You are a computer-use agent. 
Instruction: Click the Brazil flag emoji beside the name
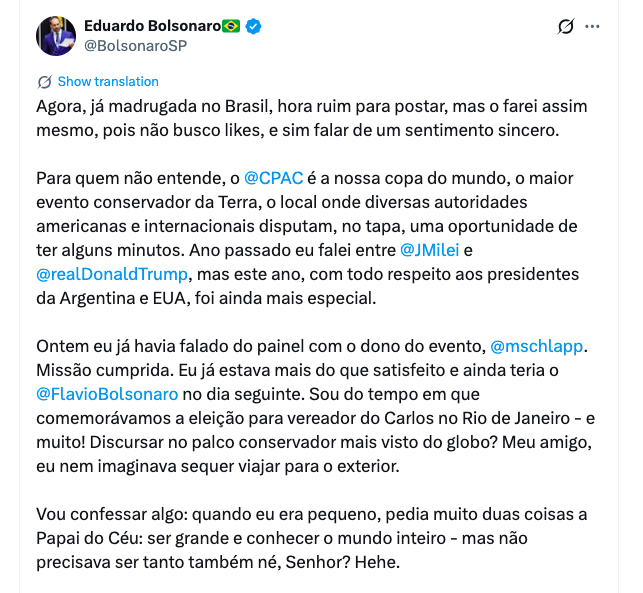[231, 25]
